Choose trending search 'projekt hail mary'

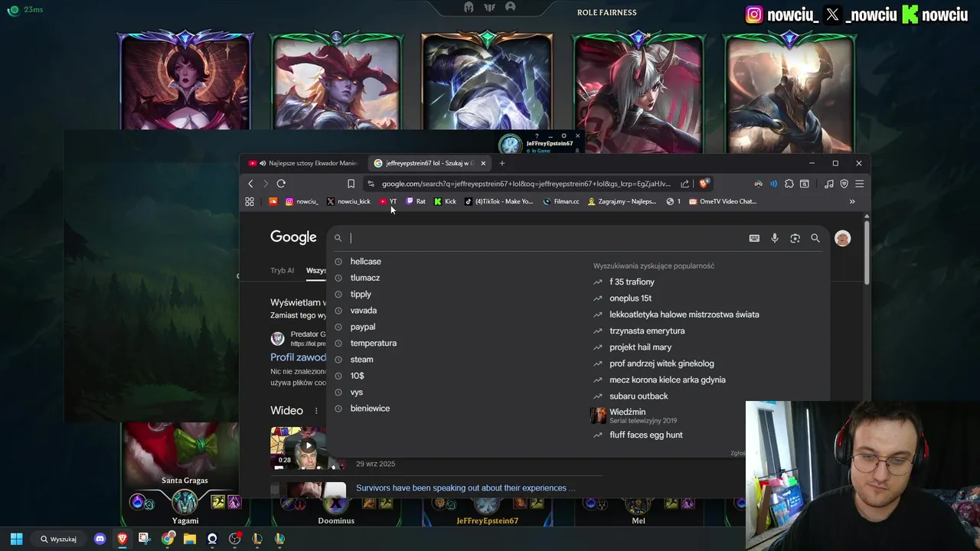coord(640,347)
